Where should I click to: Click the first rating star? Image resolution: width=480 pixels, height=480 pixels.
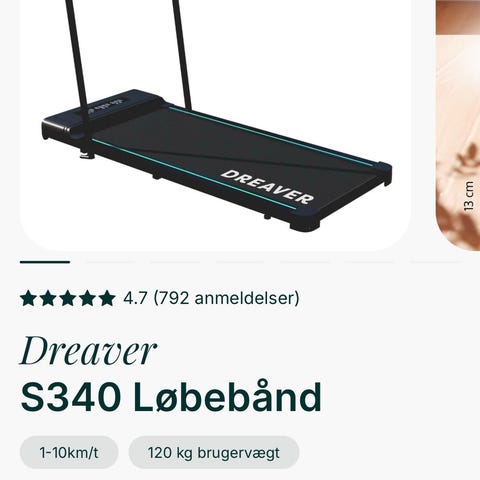tap(29, 298)
